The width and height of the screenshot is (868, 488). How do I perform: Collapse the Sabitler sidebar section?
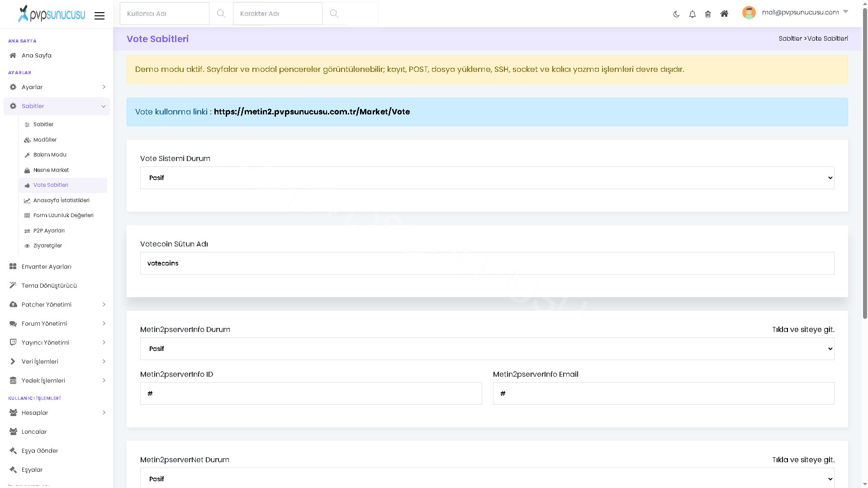tap(57, 106)
